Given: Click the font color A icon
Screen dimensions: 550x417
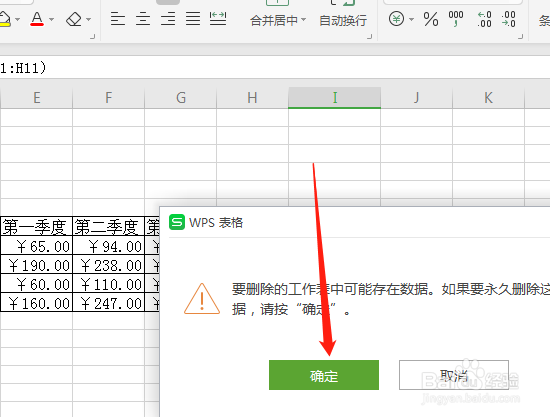Looking at the screenshot, I should click(37, 19).
